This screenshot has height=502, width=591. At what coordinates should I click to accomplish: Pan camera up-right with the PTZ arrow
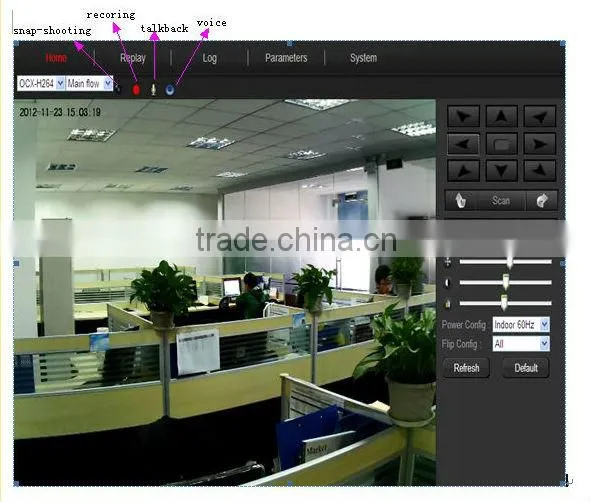click(x=539, y=116)
